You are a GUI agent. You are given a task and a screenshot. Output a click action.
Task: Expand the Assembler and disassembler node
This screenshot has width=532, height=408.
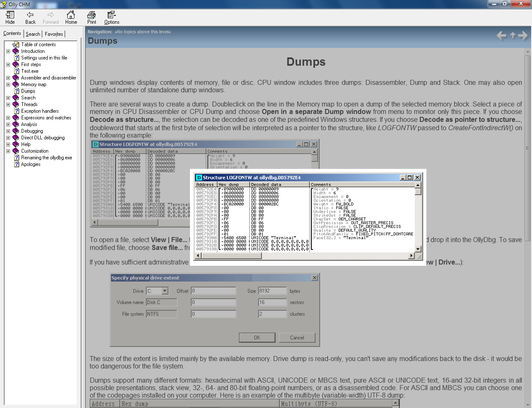pyautogui.click(x=8, y=78)
